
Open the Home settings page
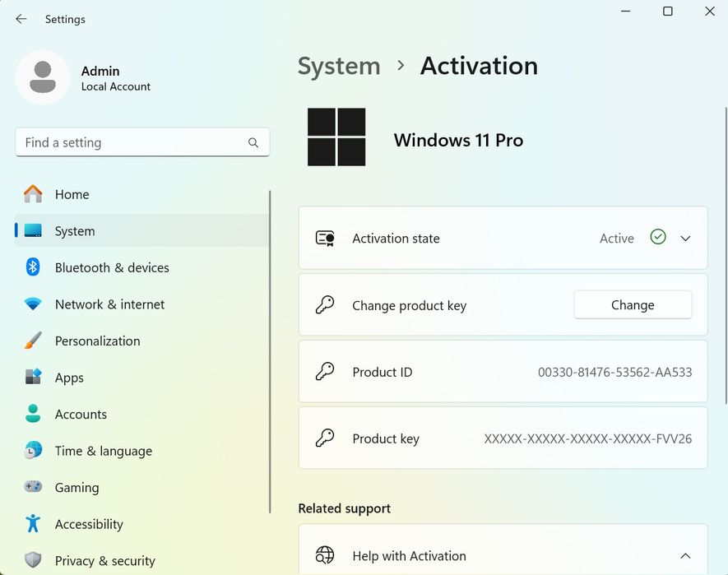point(141,194)
